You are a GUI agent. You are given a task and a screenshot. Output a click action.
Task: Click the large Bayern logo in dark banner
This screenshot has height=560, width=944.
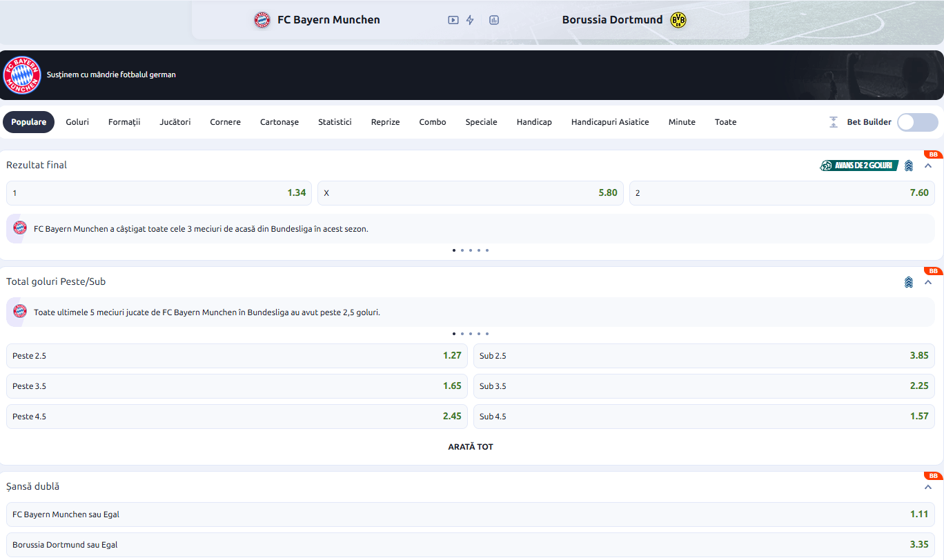[22, 75]
